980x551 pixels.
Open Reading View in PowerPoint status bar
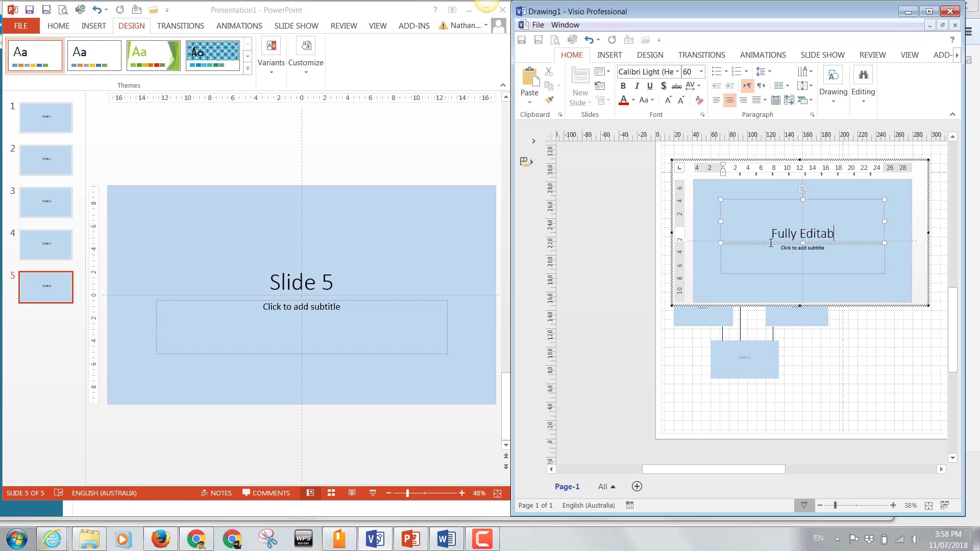(x=352, y=493)
